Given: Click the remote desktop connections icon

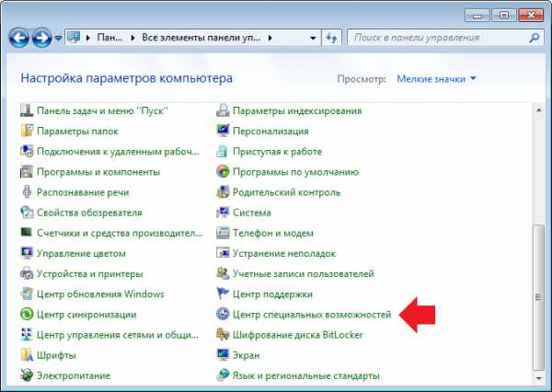Looking at the screenshot, I should [x=27, y=152].
